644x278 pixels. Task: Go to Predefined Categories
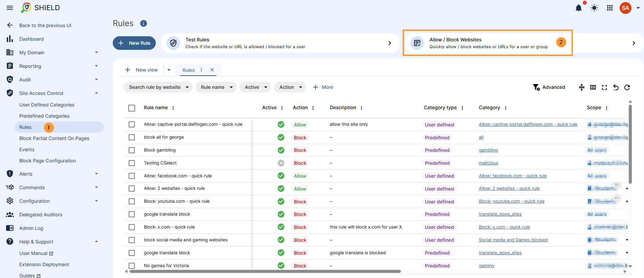(44, 116)
